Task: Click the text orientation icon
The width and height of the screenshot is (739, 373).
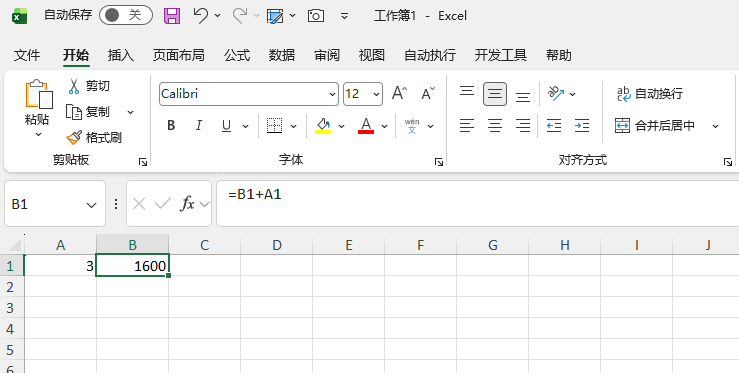Action: 557,93
